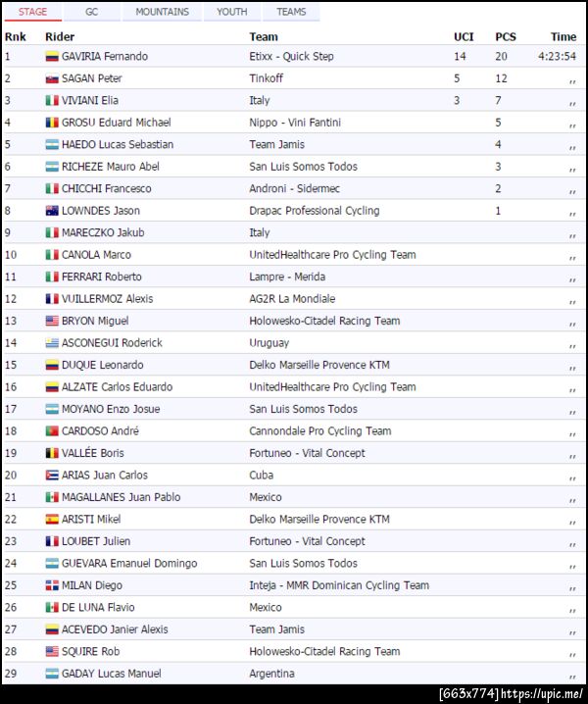
Task: Click the Uruguayan flag beside ASCONEGUI Roderick
Action: pyautogui.click(x=52, y=343)
